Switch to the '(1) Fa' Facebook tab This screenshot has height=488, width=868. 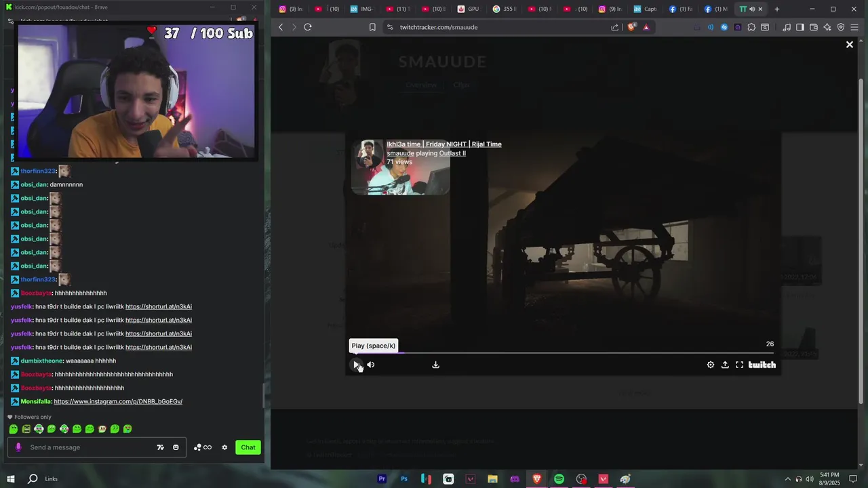(682, 9)
